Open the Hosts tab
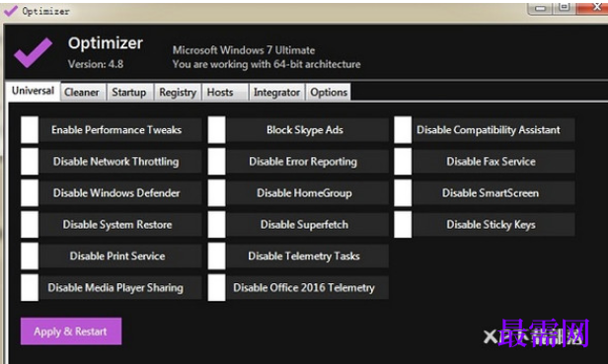 click(x=225, y=93)
